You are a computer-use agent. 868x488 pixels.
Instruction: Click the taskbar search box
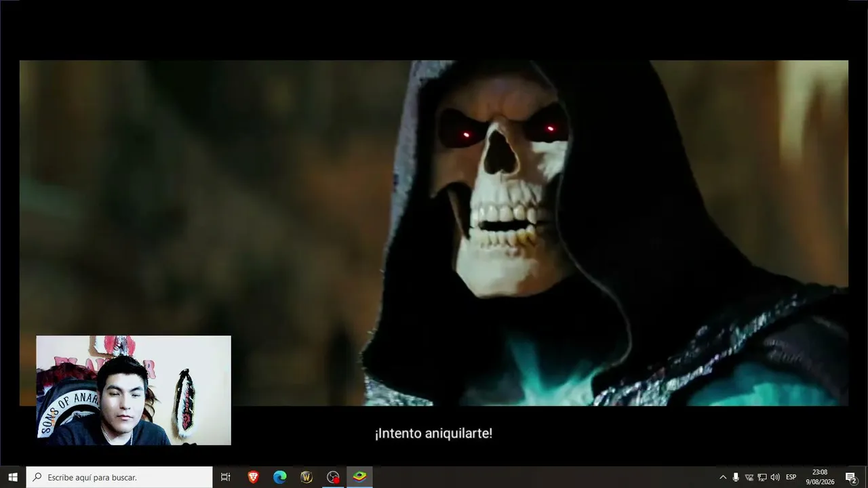pos(119,477)
